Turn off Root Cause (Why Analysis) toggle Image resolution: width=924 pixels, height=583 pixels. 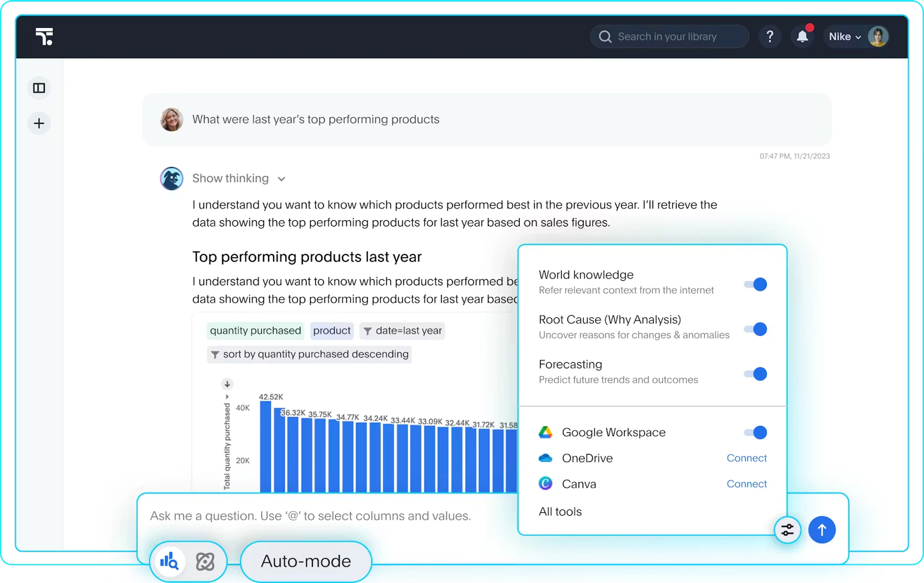point(755,329)
